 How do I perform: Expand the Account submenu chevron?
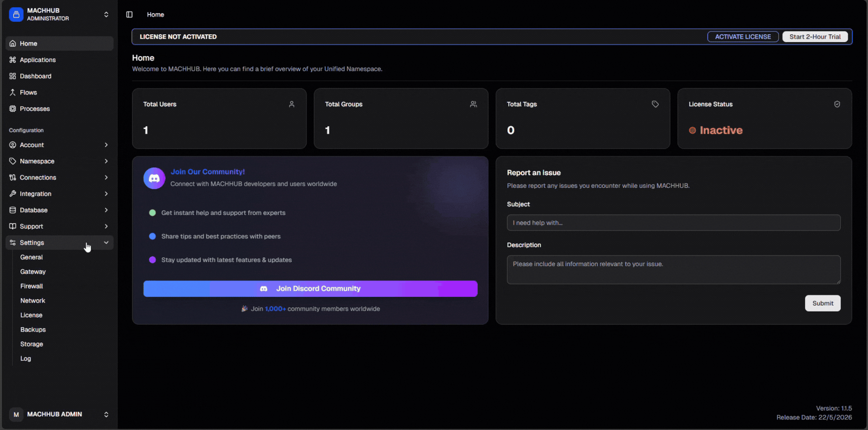click(x=106, y=145)
